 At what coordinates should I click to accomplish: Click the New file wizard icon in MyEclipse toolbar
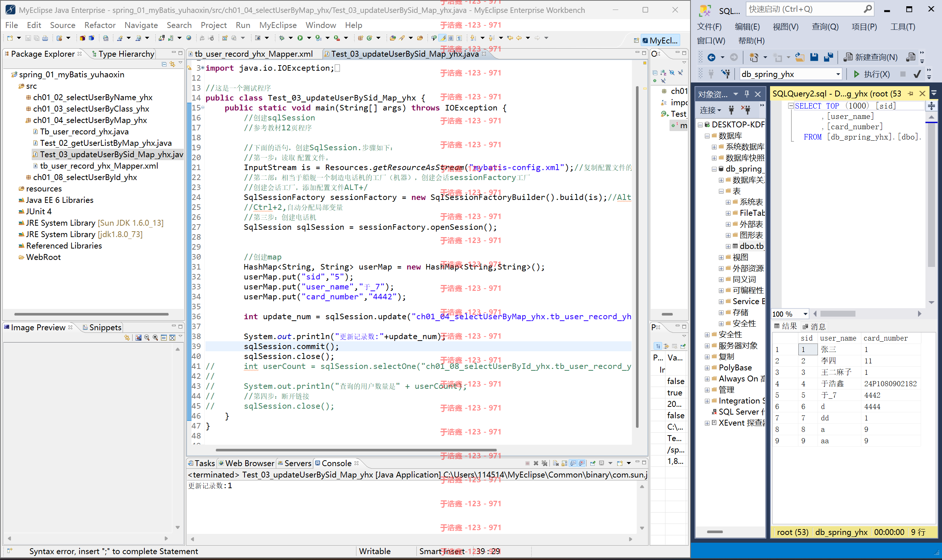pyautogui.click(x=10, y=38)
